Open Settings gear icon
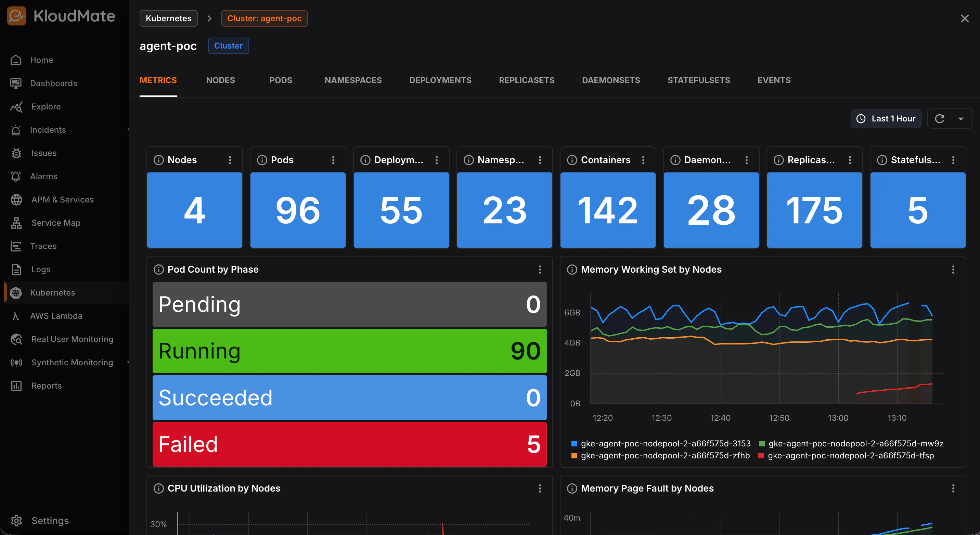Viewport: 980px width, 535px height. [x=16, y=521]
